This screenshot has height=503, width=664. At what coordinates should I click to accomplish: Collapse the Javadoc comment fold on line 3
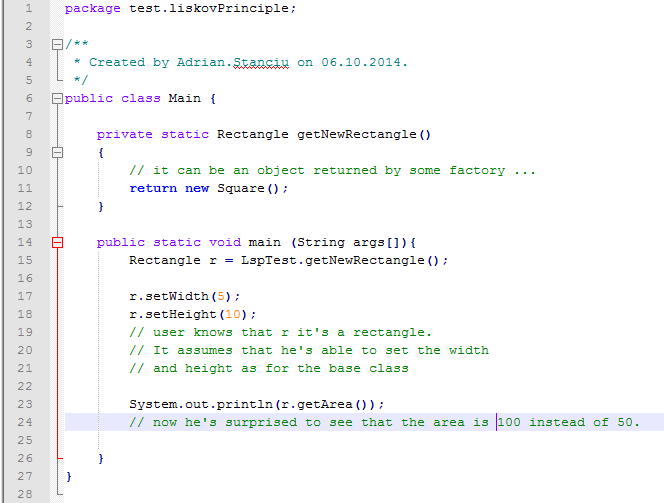coord(57,44)
